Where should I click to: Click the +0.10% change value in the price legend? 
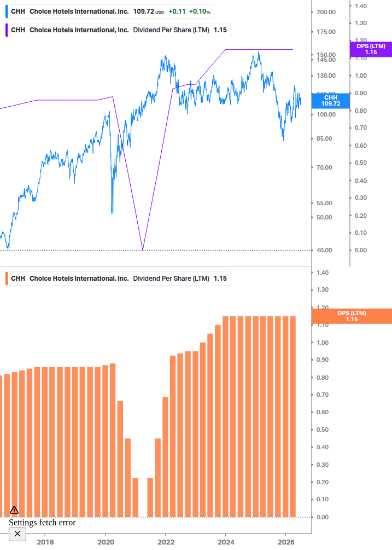[200, 11]
